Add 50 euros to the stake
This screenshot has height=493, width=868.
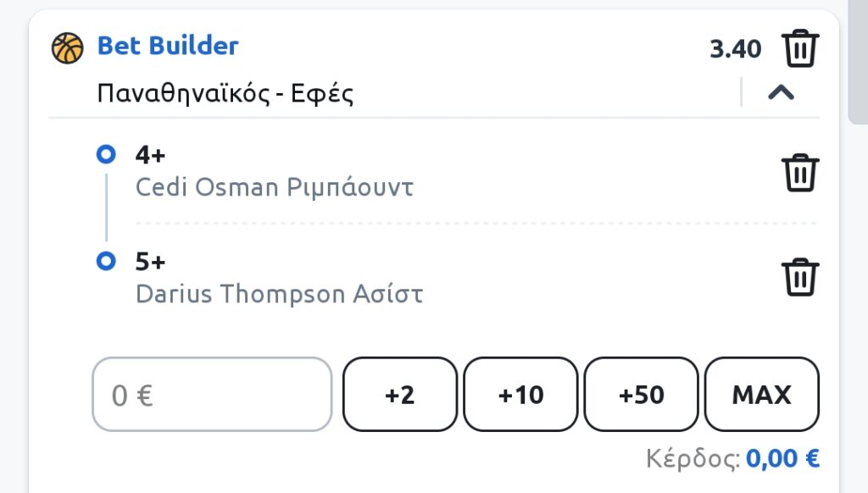click(x=641, y=395)
